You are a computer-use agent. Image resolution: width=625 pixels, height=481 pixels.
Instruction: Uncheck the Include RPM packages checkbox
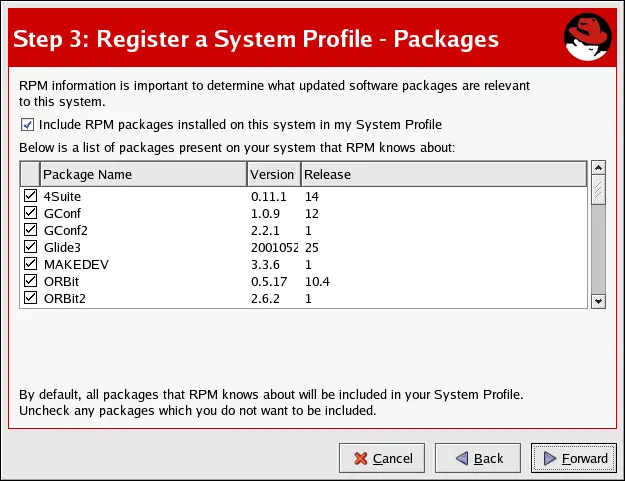(27, 125)
